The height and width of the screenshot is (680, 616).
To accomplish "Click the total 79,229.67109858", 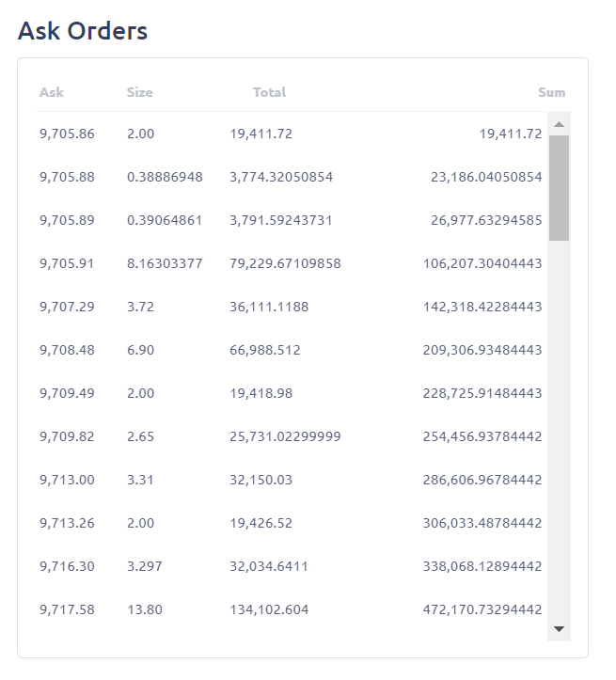I will [x=285, y=263].
